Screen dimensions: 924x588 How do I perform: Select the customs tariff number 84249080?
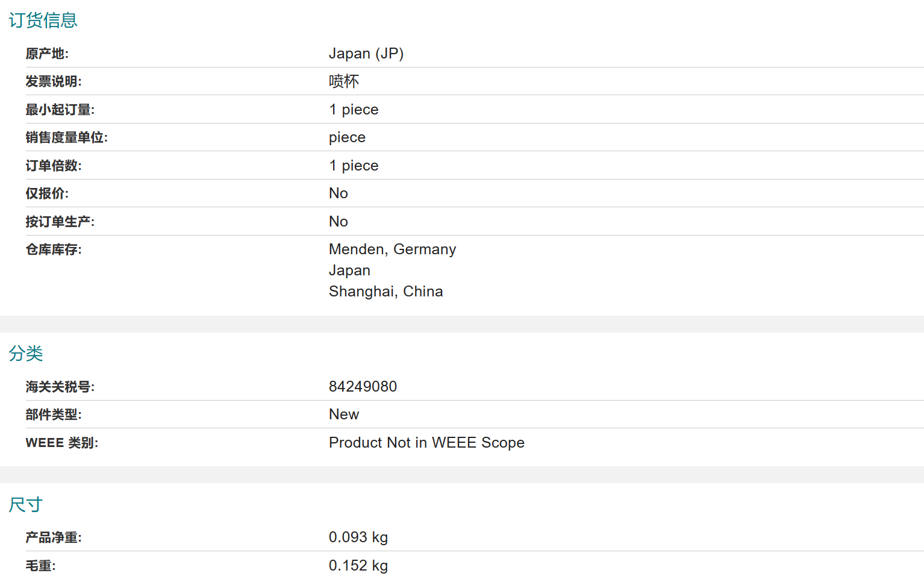(x=363, y=387)
